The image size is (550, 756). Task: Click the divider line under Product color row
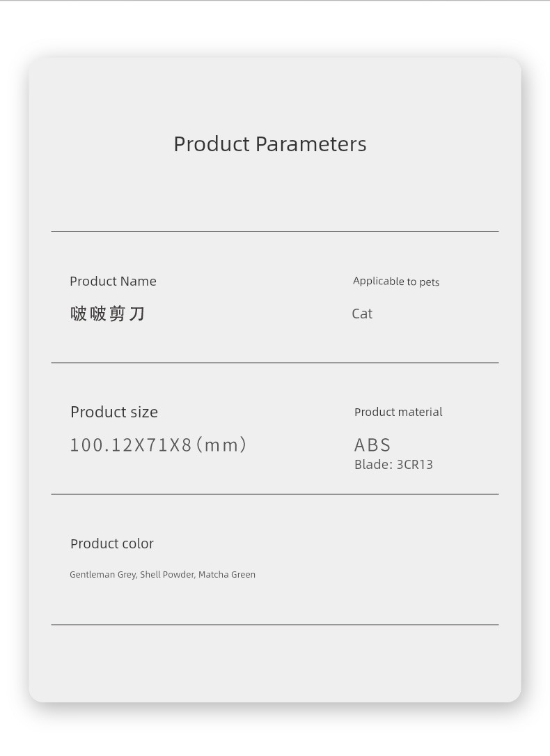tap(275, 625)
